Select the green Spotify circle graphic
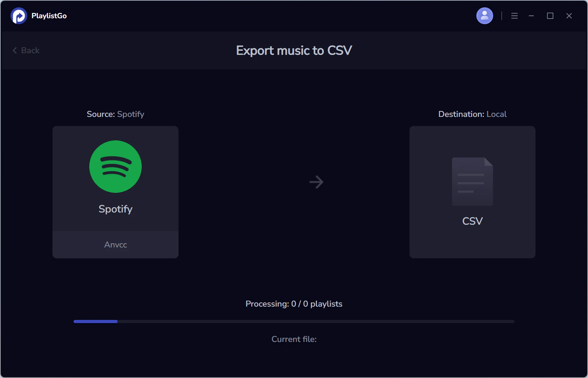588x378 pixels. coord(115,167)
